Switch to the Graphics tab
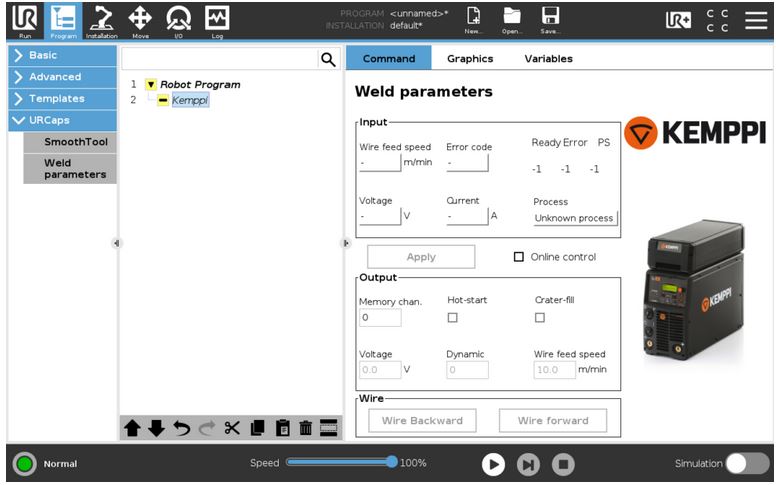The height and width of the screenshot is (485, 776). 470,58
